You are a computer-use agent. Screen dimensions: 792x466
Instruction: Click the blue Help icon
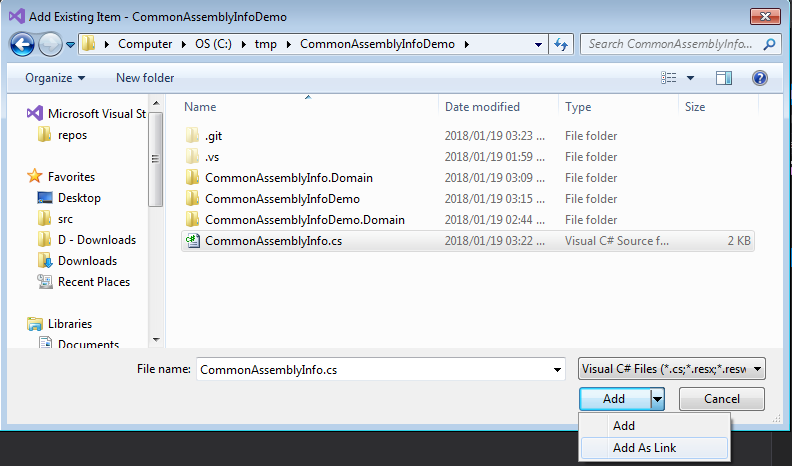pos(760,78)
